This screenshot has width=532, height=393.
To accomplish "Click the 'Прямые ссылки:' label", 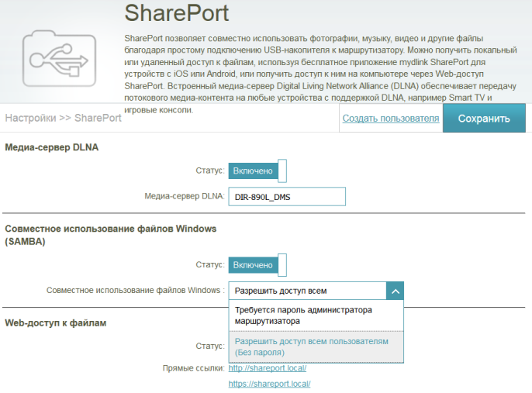I will point(193,368).
